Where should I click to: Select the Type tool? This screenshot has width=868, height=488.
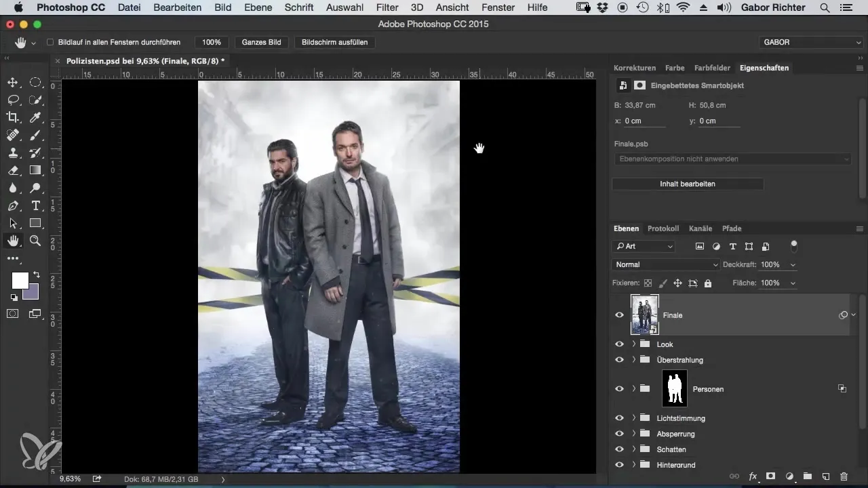[35, 206]
